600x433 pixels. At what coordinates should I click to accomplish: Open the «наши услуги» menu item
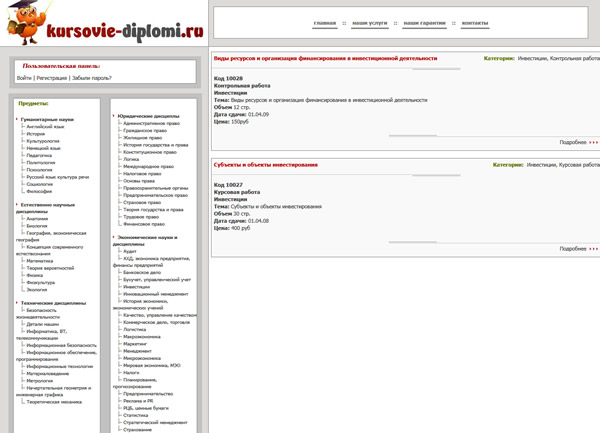370,23
